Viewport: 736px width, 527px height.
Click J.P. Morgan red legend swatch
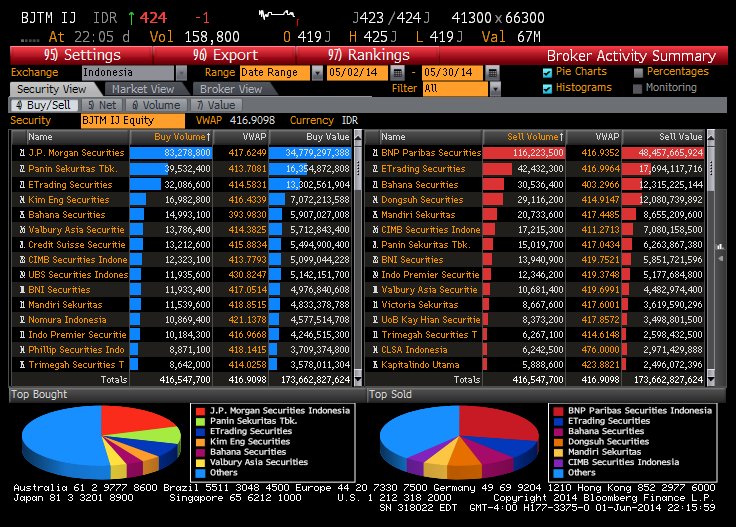click(x=196, y=411)
